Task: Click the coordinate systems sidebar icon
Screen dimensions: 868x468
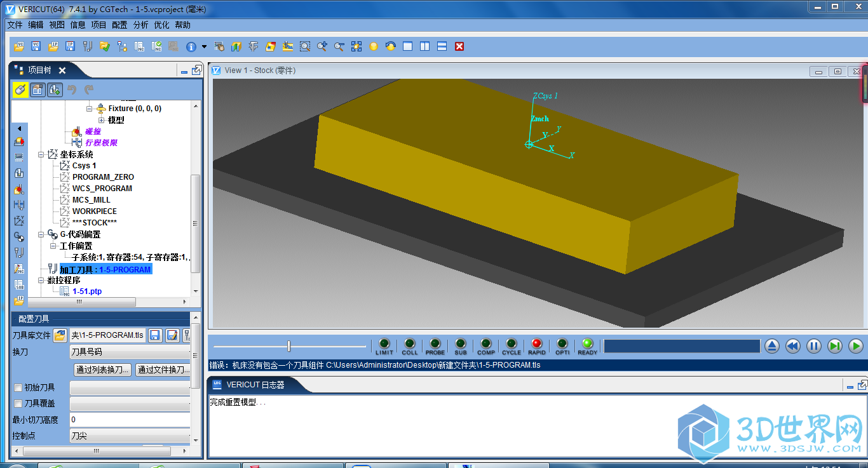Action: [x=19, y=220]
